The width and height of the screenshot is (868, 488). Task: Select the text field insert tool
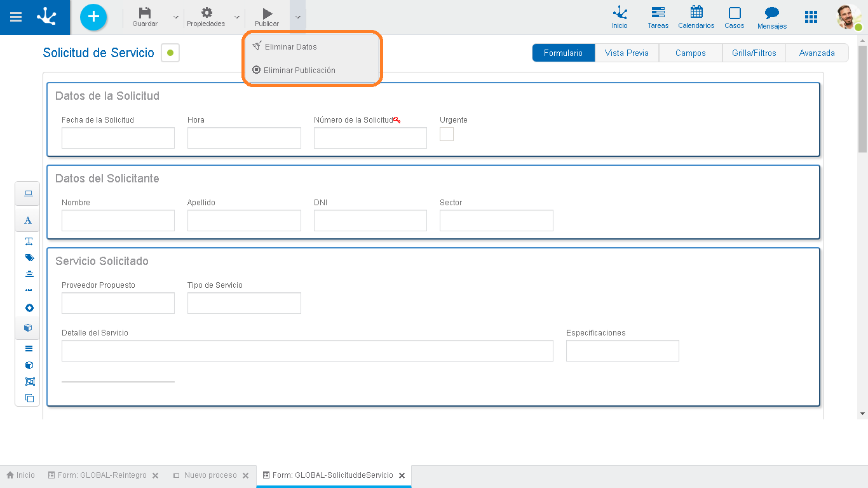pos(29,241)
